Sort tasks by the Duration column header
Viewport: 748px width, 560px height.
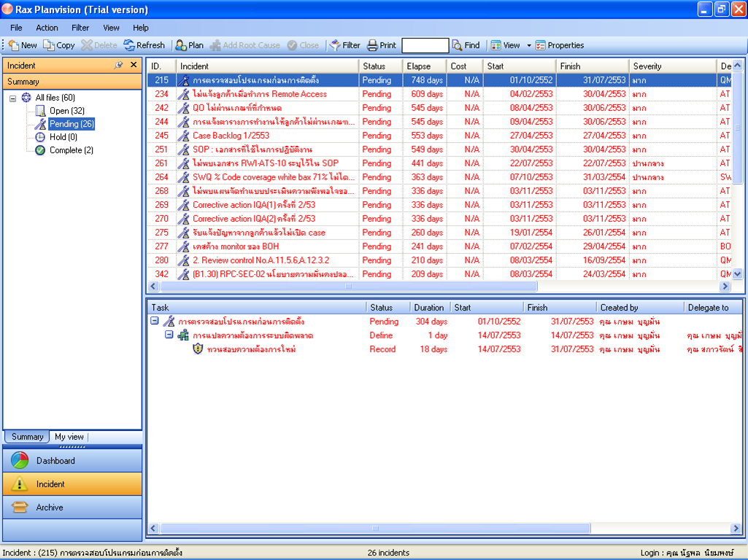(x=429, y=308)
